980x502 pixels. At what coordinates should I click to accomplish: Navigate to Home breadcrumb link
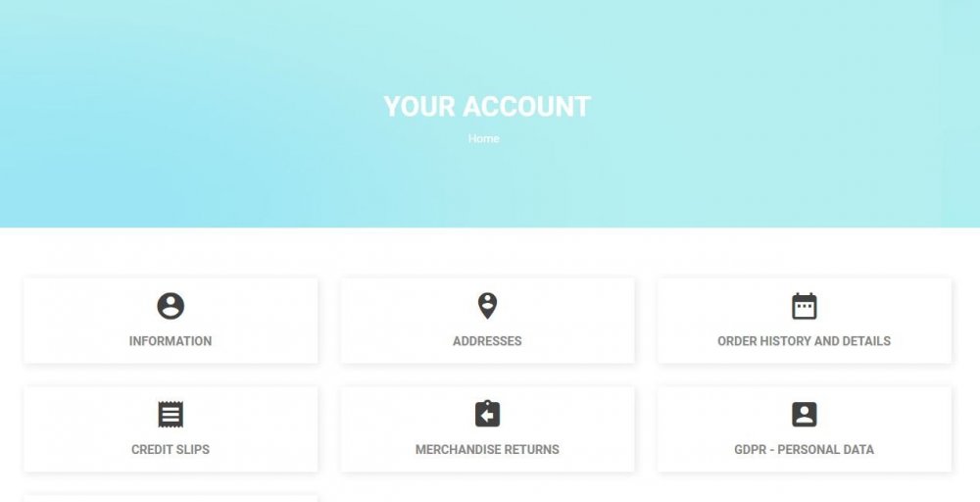pos(484,139)
